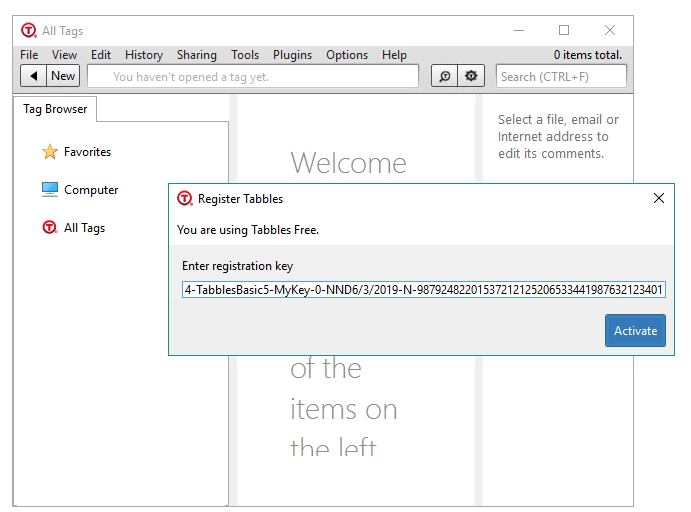Image resolution: width=691 pixels, height=512 pixels.
Task: Open settings via the gear icon
Action: pos(471,76)
